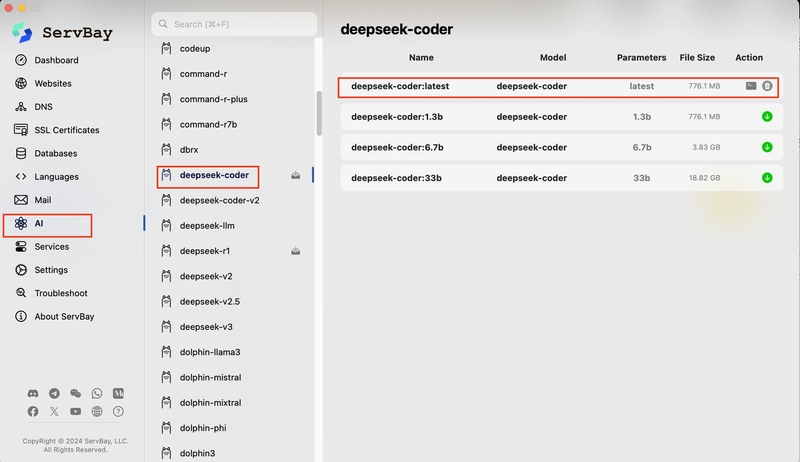Open the YouTube channel icon
Screen dimensions: 800x462
76,412
